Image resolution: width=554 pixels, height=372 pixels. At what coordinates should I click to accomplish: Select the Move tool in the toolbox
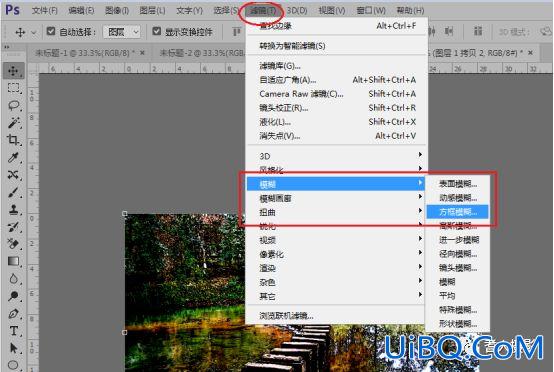pyautogui.click(x=13, y=71)
